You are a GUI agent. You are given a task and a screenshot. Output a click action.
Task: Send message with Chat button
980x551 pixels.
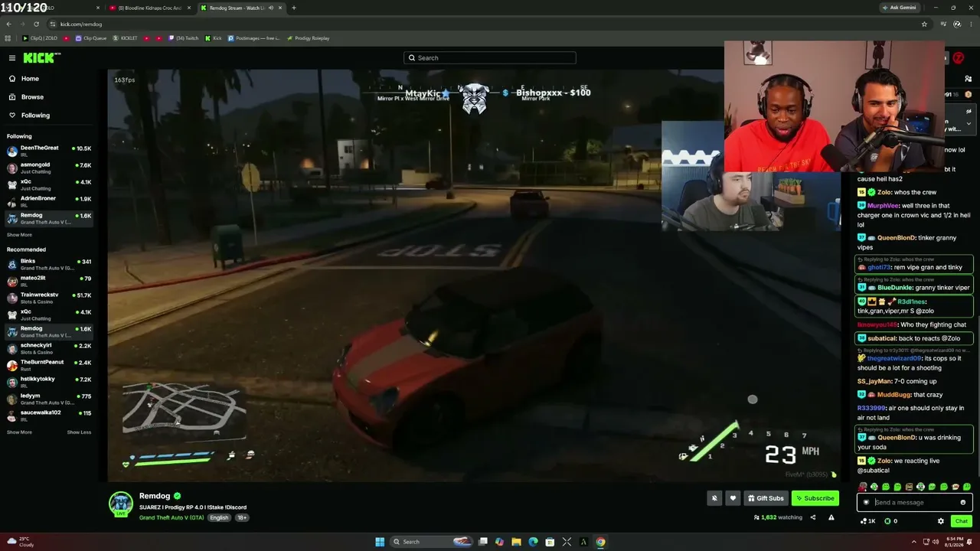point(962,521)
